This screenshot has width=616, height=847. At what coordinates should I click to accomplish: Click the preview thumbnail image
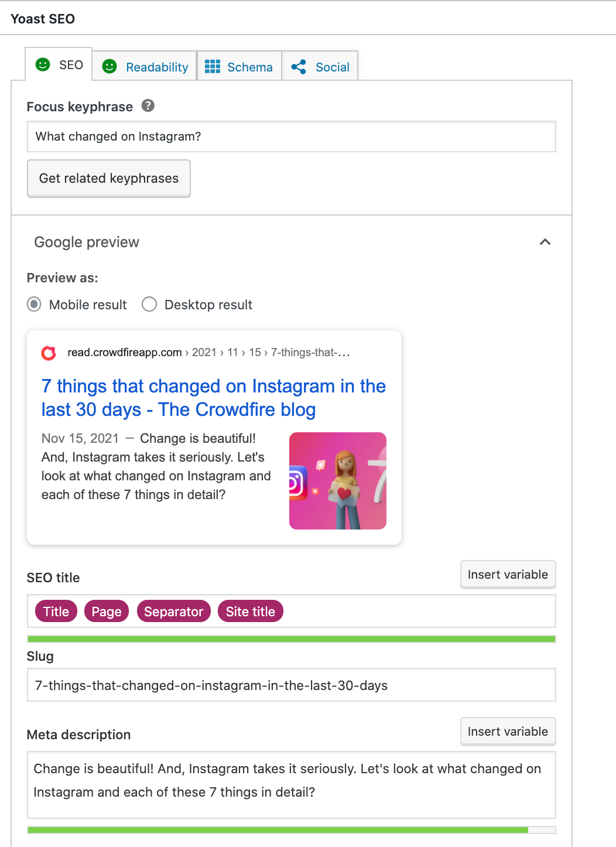coord(338,481)
